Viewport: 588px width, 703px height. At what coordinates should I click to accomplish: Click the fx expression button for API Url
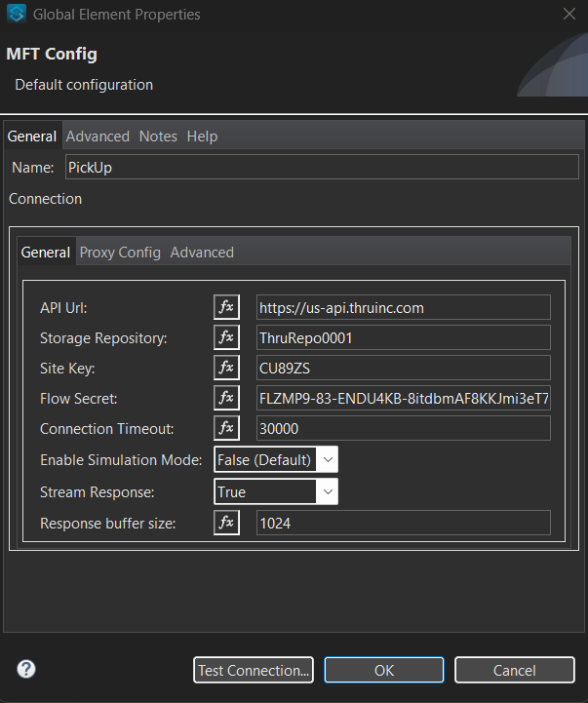(226, 307)
